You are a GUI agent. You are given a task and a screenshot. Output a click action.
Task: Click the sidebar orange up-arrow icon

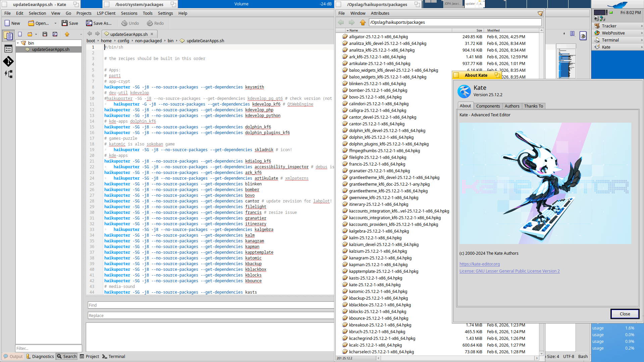coord(67,34)
